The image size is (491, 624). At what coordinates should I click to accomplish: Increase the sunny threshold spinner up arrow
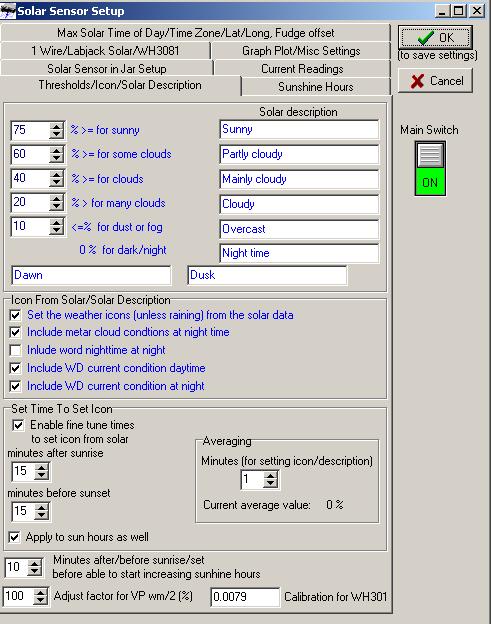tap(57, 126)
